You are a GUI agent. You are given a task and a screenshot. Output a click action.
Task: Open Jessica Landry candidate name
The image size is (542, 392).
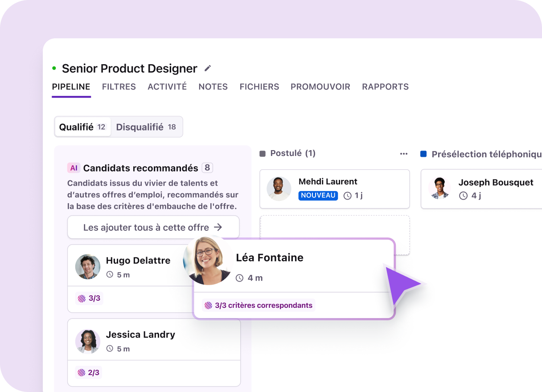[140, 335]
